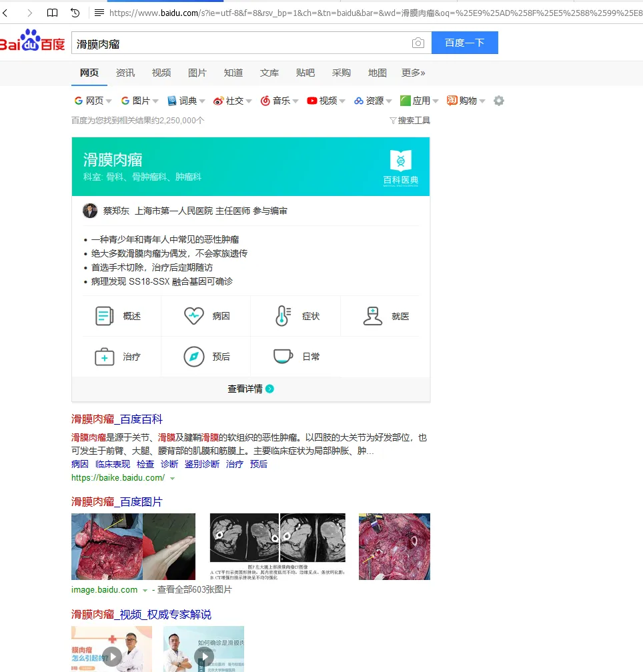Viewport: 643px width, 672px height.
Task: Open the https://baike.baidu.com/ URL link
Action: click(118, 478)
